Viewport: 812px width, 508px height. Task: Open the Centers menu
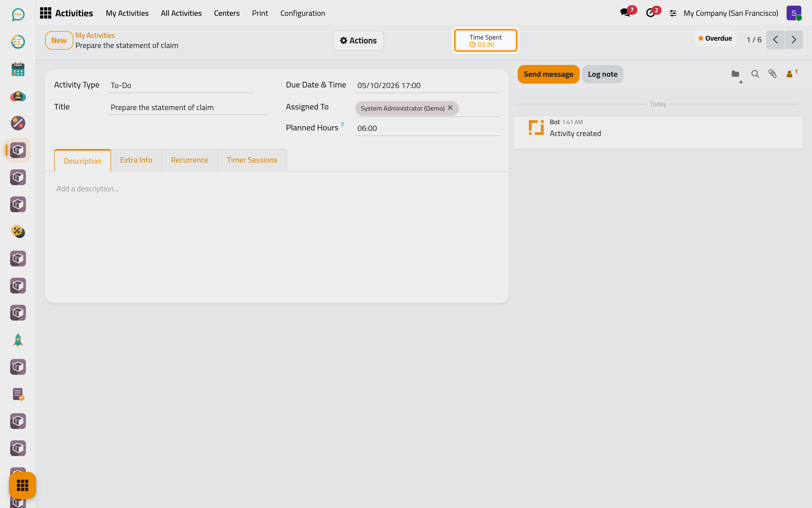pos(227,13)
